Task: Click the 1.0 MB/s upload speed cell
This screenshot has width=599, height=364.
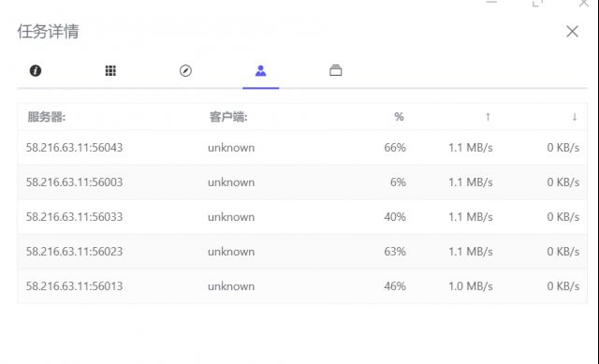Action: pos(470,286)
